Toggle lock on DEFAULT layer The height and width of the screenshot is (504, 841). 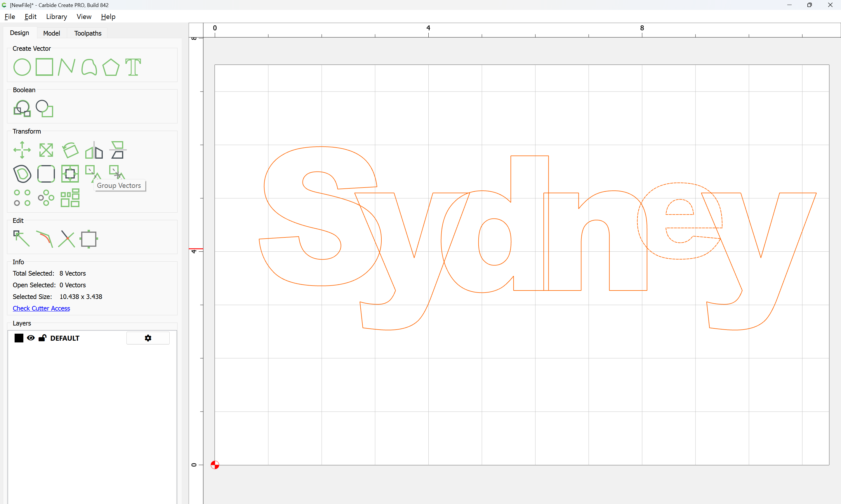[x=43, y=338]
